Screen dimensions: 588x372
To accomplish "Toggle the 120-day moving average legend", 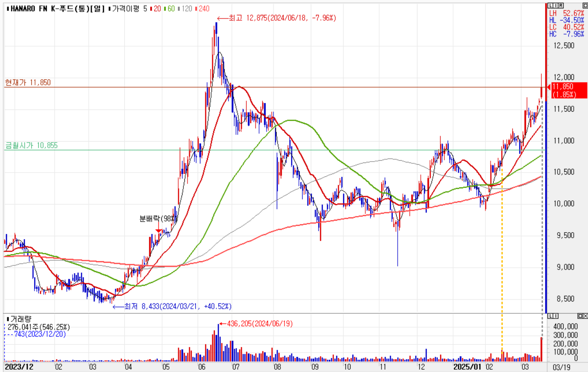I will pos(186,9).
